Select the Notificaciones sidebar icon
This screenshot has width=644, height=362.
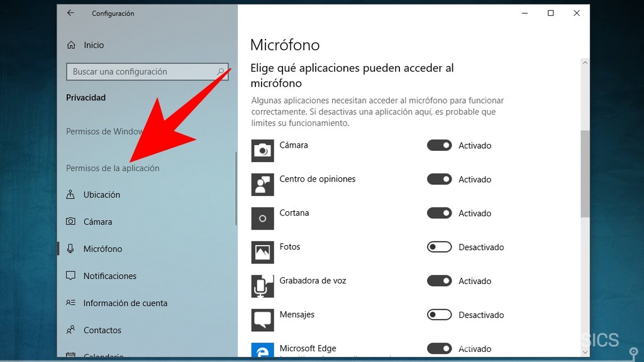click(x=70, y=276)
